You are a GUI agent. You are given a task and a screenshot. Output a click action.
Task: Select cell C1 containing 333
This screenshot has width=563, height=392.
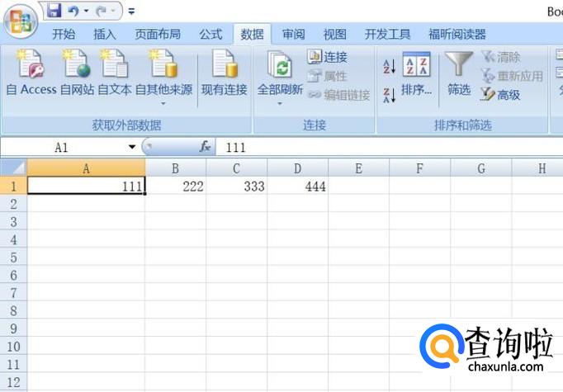[236, 187]
